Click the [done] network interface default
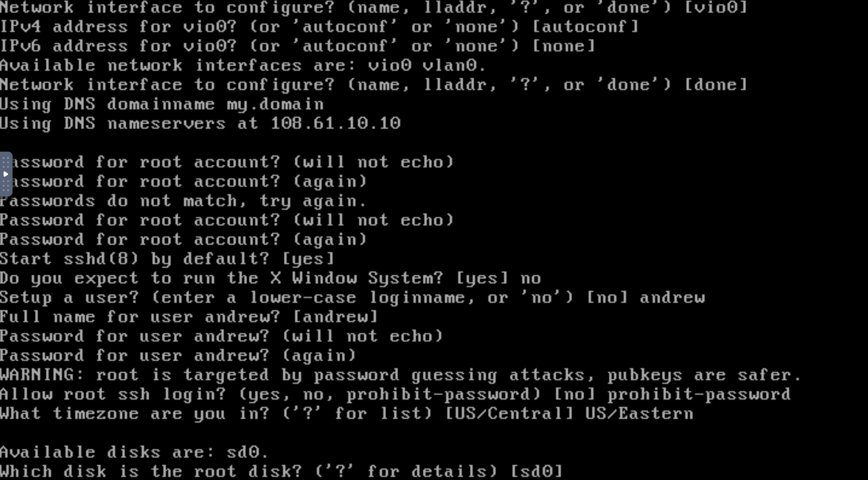The image size is (868, 480). coord(716,85)
